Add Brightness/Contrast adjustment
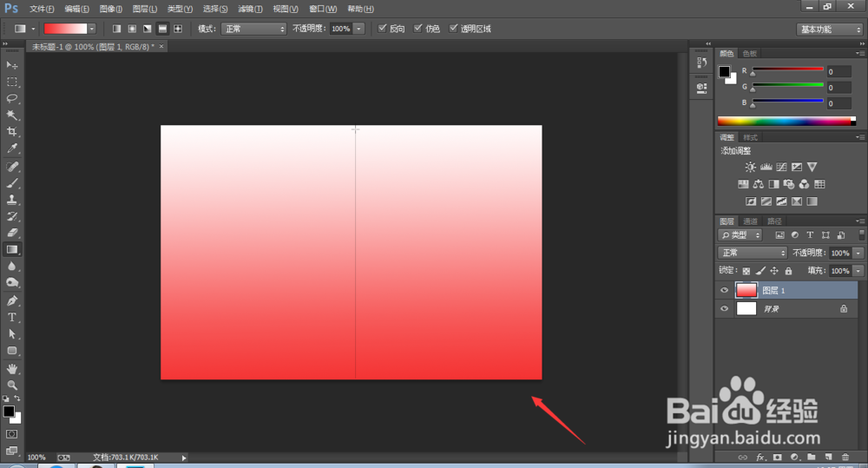 (x=750, y=167)
